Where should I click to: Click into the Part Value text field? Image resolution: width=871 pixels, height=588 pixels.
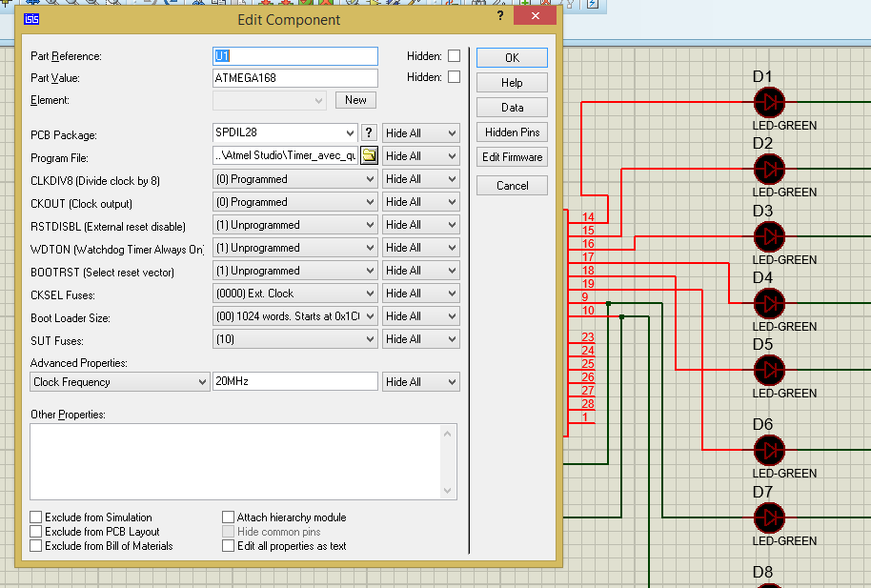coord(295,78)
